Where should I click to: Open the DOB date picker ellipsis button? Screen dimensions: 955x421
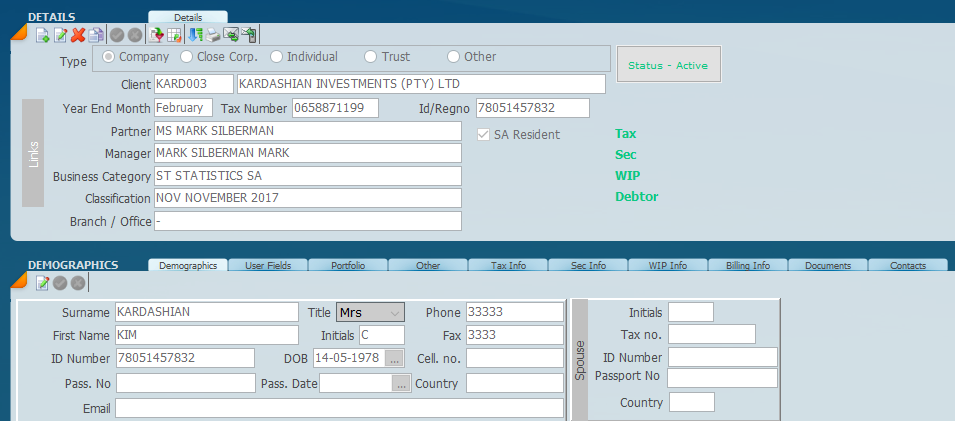pos(394,358)
